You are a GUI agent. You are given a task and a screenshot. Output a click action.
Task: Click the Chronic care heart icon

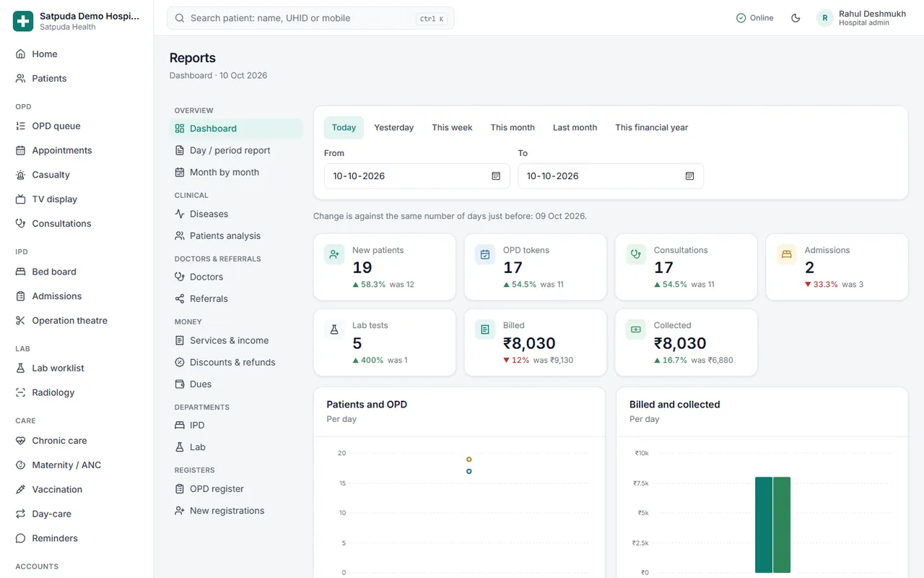tap(20, 441)
